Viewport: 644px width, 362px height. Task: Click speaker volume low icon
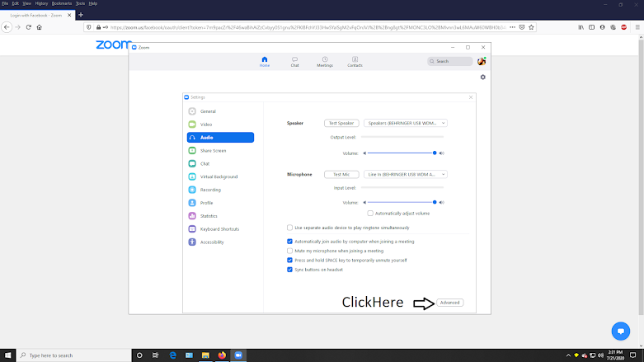click(364, 153)
